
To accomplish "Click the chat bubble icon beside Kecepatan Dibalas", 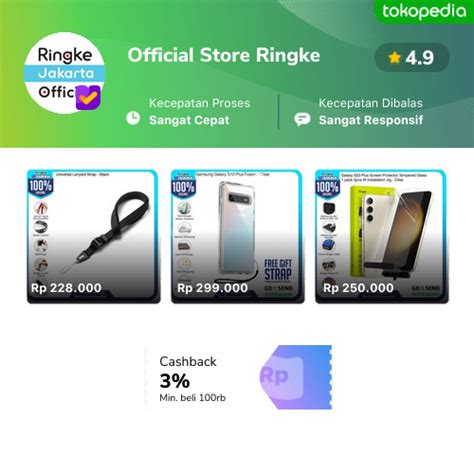I will coord(302,119).
